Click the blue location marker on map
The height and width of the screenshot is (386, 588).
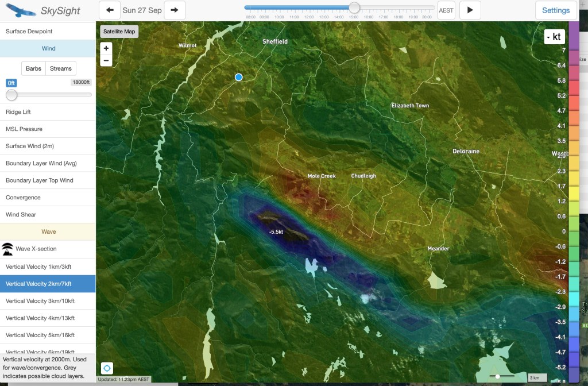239,78
